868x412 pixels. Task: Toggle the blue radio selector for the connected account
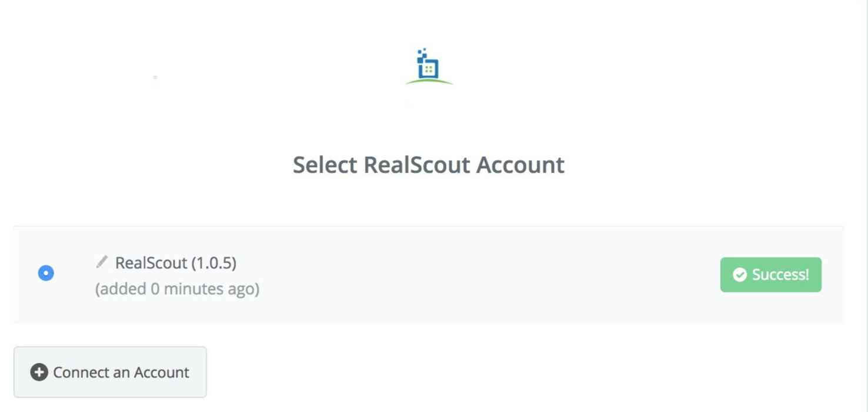point(45,273)
